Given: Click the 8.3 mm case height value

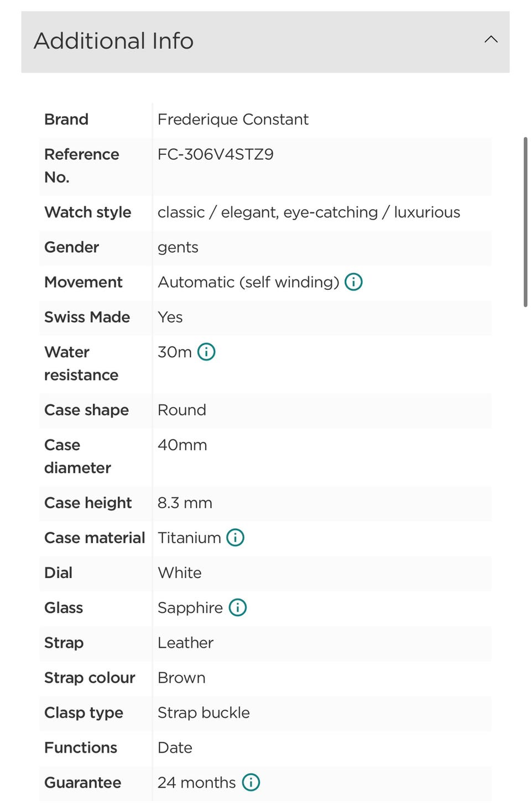Looking at the screenshot, I should 185,503.
